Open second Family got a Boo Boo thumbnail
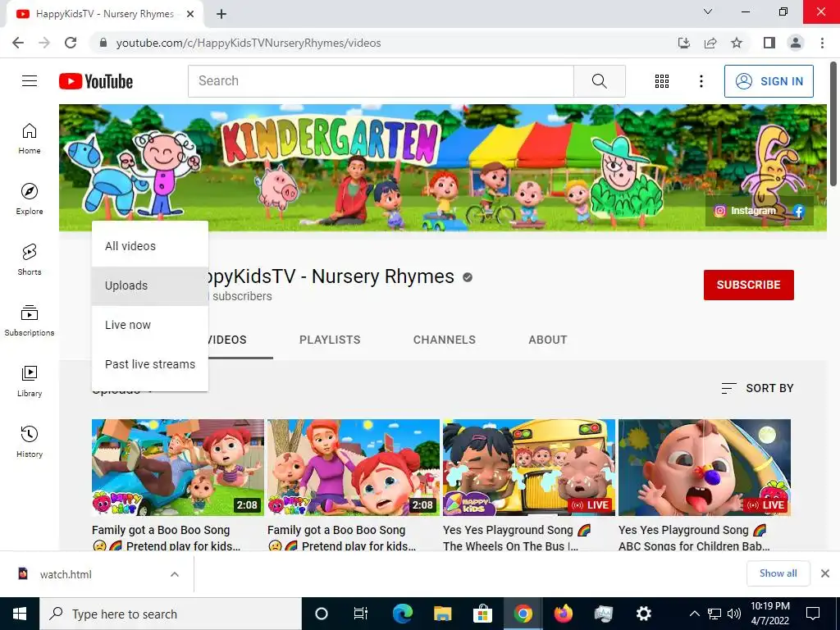Screen dimensions: 840x630 (354, 467)
